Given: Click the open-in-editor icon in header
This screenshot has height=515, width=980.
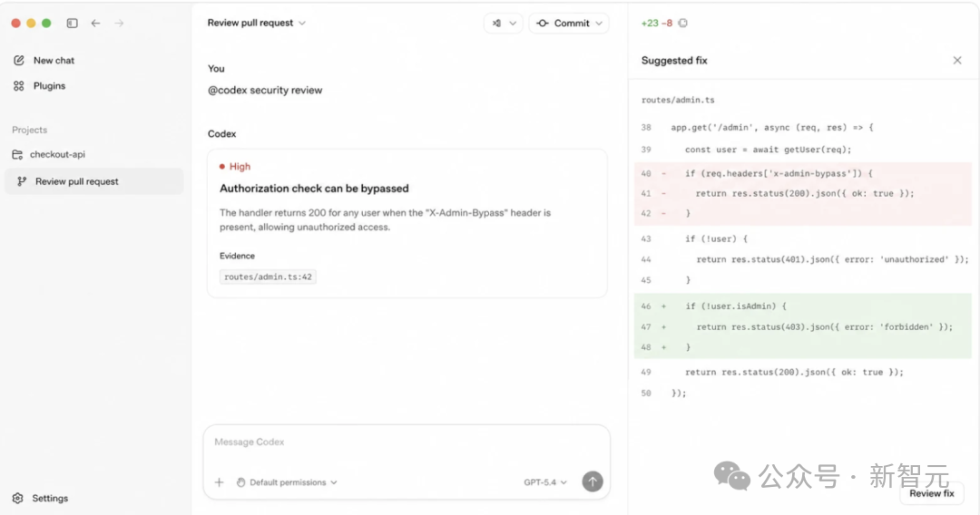Looking at the screenshot, I should click(x=497, y=23).
